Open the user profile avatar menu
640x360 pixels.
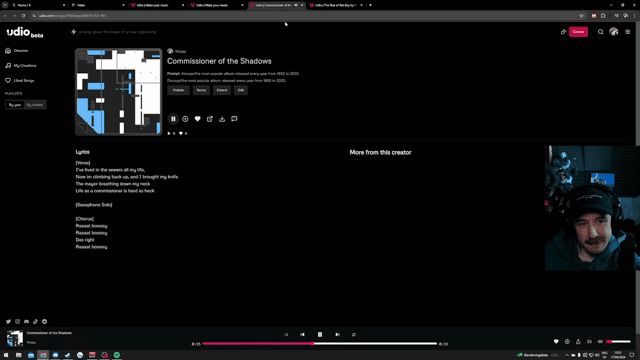(613, 32)
